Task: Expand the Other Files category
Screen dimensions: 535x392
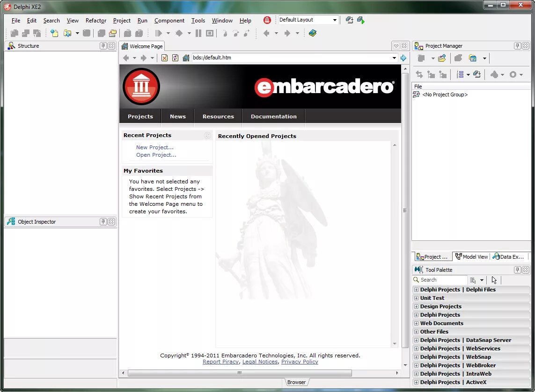Action: [x=416, y=332]
